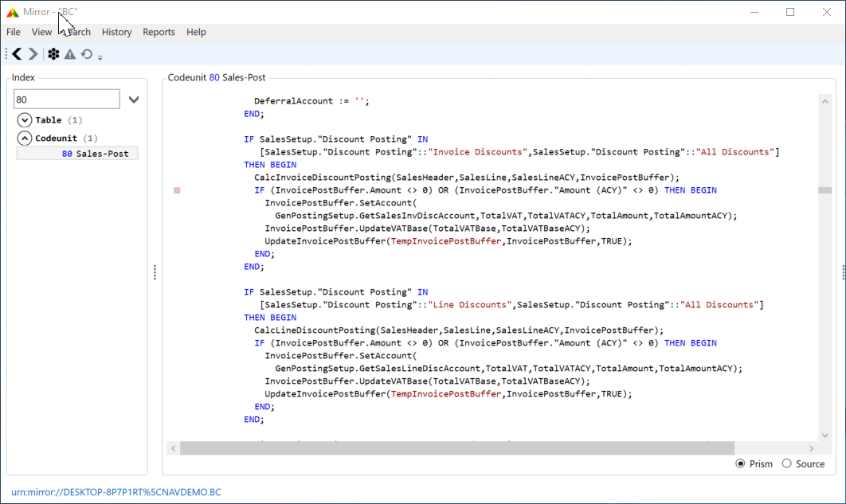The image size is (846, 504).
Task: Open the toolbar overflow arrow
Action: tap(100, 57)
